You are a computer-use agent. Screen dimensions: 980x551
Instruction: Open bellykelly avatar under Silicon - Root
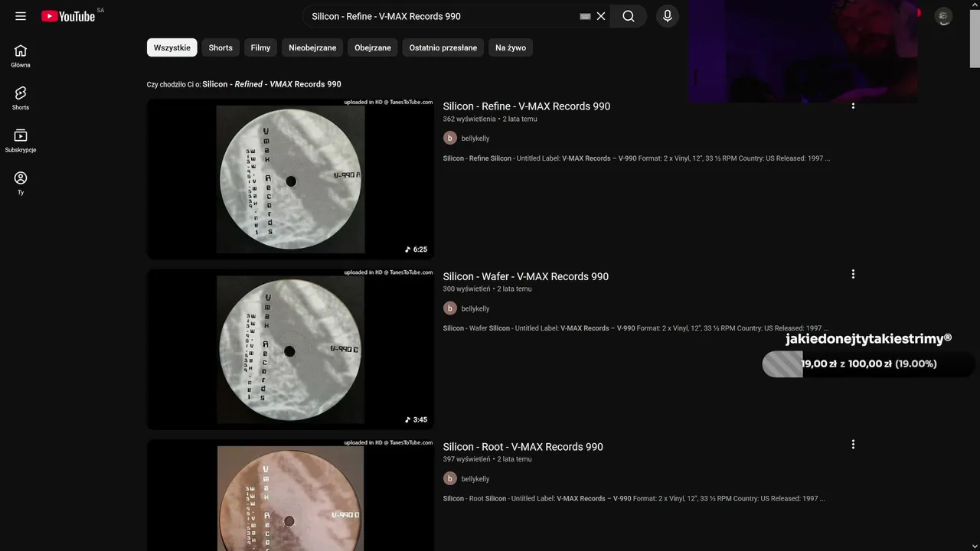(x=450, y=478)
